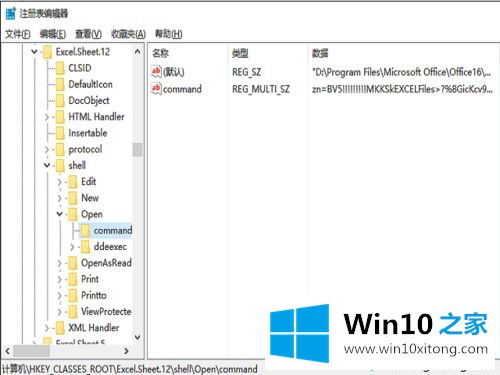
Task: Click the Edit folder icon
Action: [73, 182]
